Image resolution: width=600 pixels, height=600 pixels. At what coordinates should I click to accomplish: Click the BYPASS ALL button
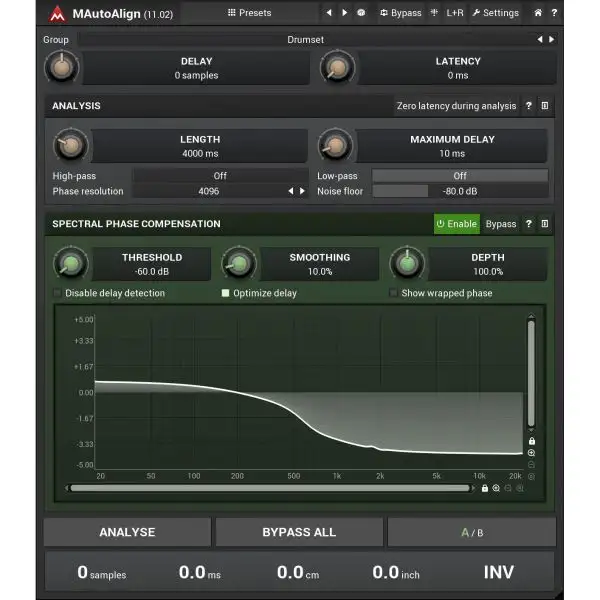[299, 532]
